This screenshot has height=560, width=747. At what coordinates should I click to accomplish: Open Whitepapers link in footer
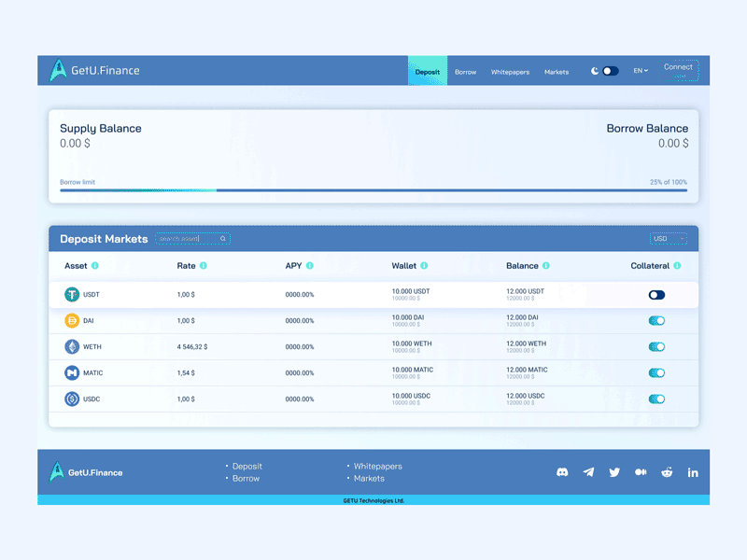[x=377, y=466]
